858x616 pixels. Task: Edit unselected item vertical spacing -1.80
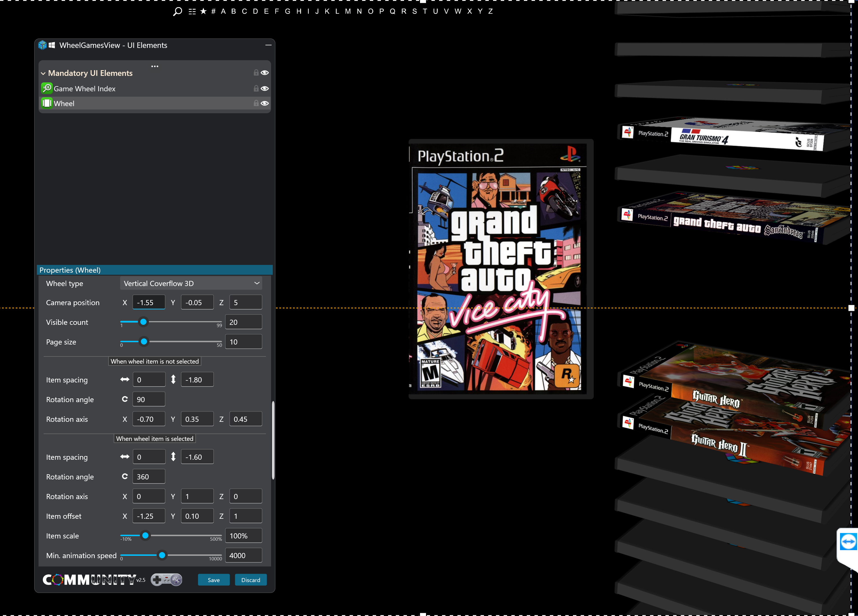(x=197, y=380)
